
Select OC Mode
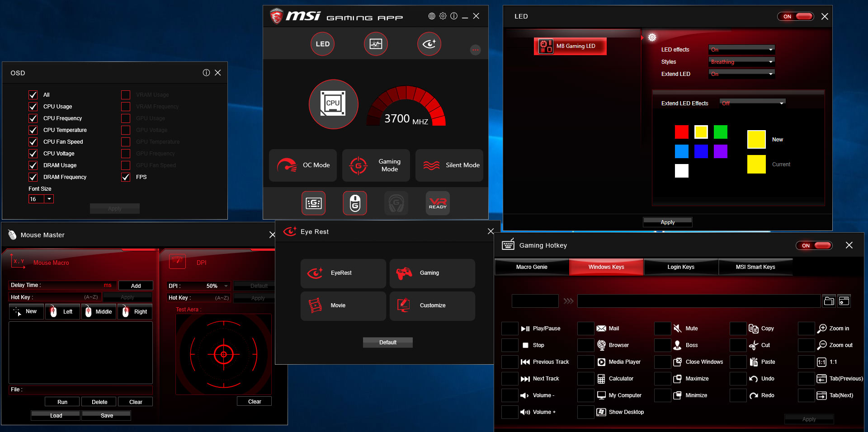[303, 165]
